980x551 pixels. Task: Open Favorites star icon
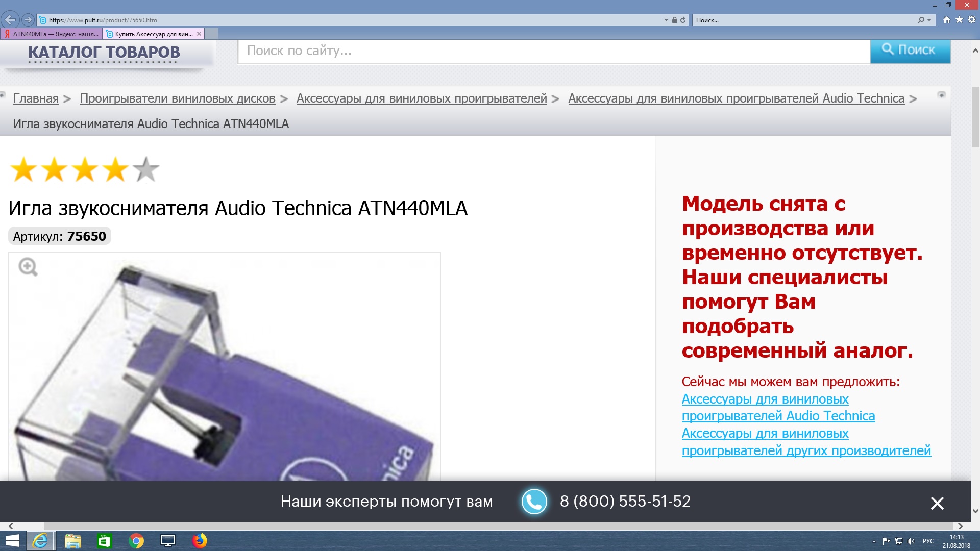coord(959,20)
